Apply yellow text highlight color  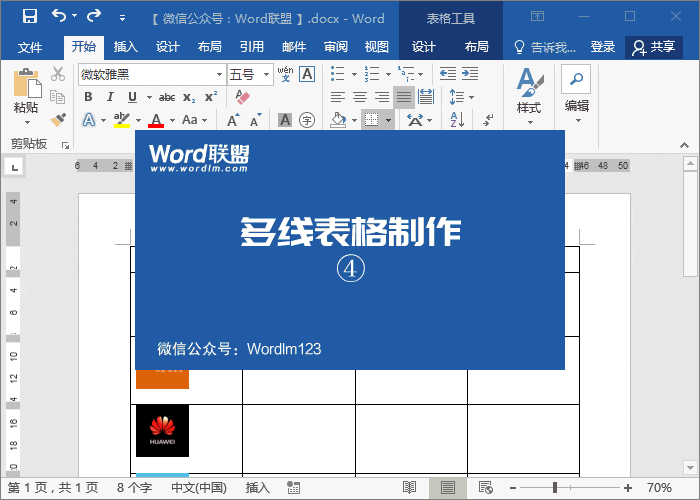tap(121, 120)
